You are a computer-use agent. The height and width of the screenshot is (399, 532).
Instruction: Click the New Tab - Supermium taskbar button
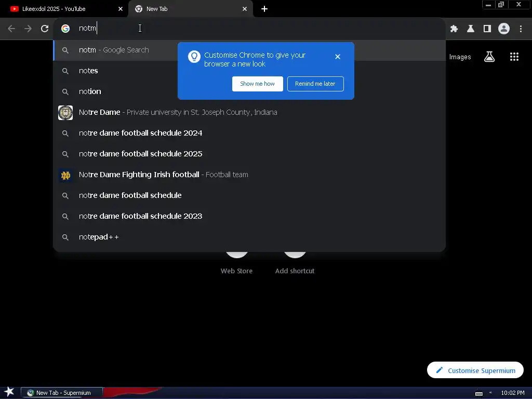click(x=62, y=393)
